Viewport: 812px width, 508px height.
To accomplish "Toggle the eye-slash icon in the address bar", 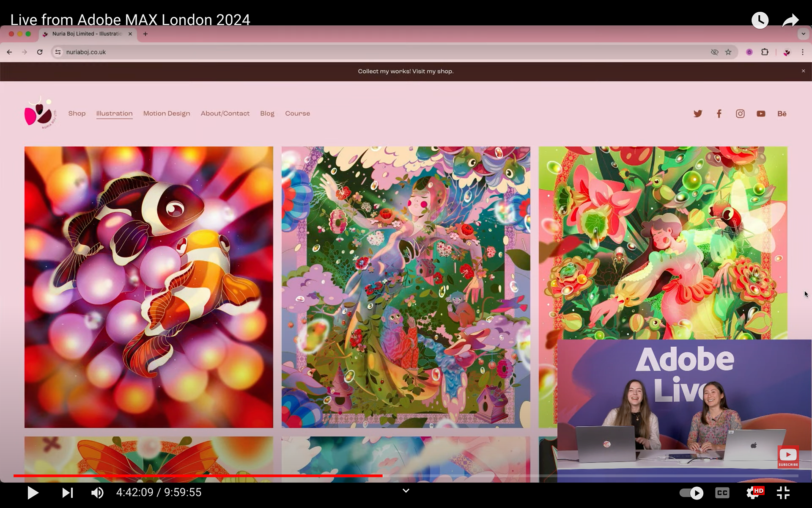I will [714, 52].
